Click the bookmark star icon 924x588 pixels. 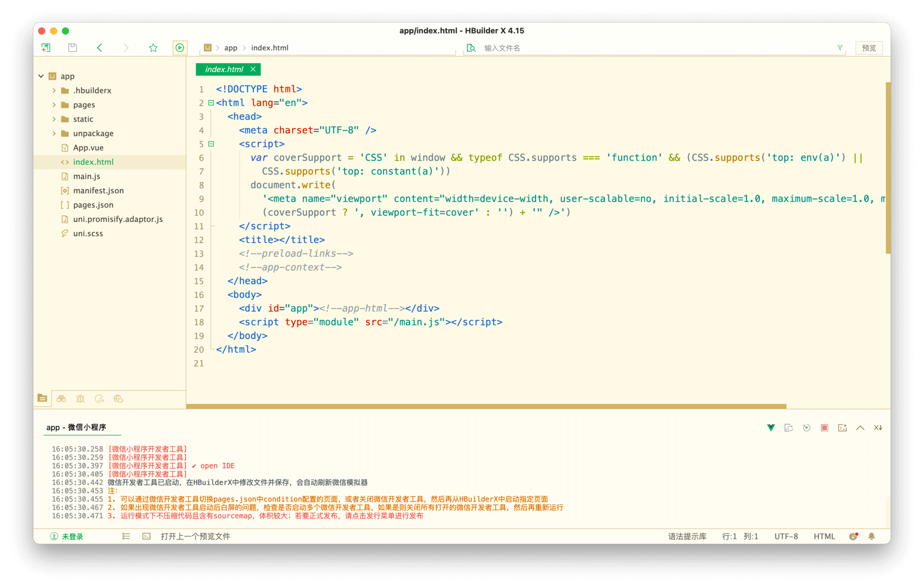pos(153,48)
